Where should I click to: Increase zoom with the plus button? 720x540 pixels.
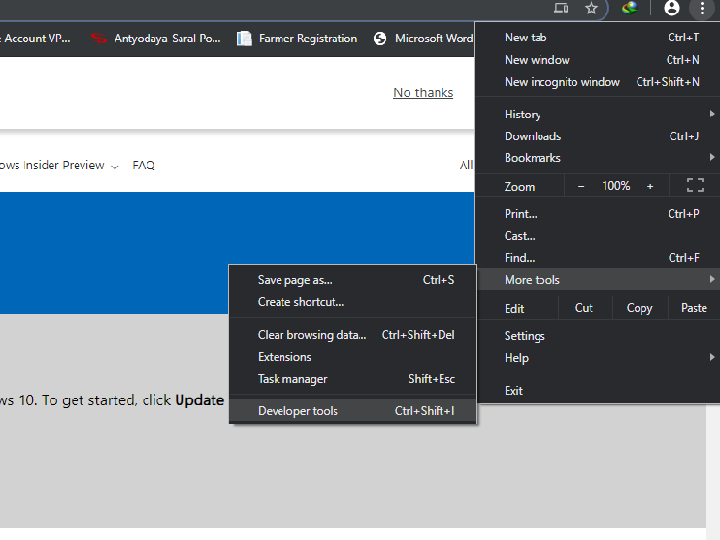pyautogui.click(x=650, y=186)
